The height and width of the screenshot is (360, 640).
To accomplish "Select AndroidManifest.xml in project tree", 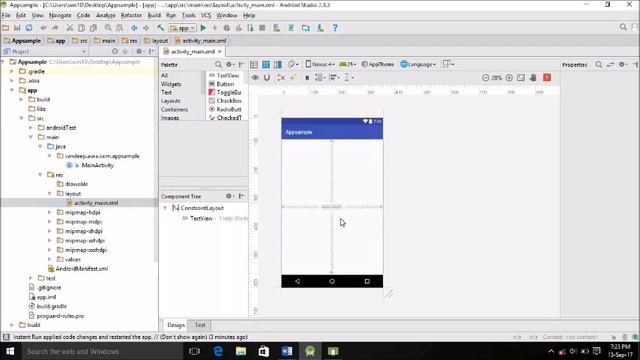I will coord(82,269).
